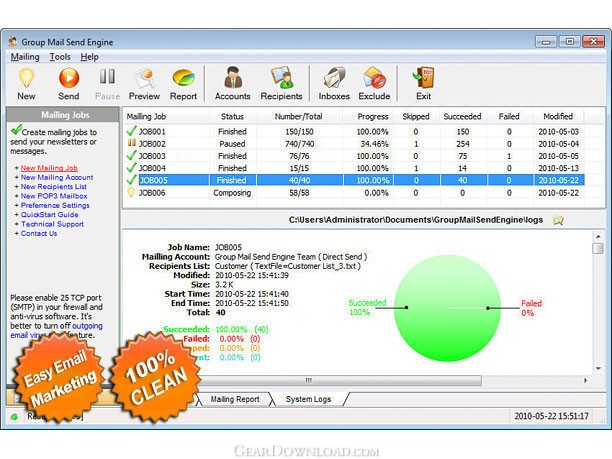Image resolution: width=612 pixels, height=459 pixels.
Task: Click the logs folder path text
Action: tap(416, 220)
